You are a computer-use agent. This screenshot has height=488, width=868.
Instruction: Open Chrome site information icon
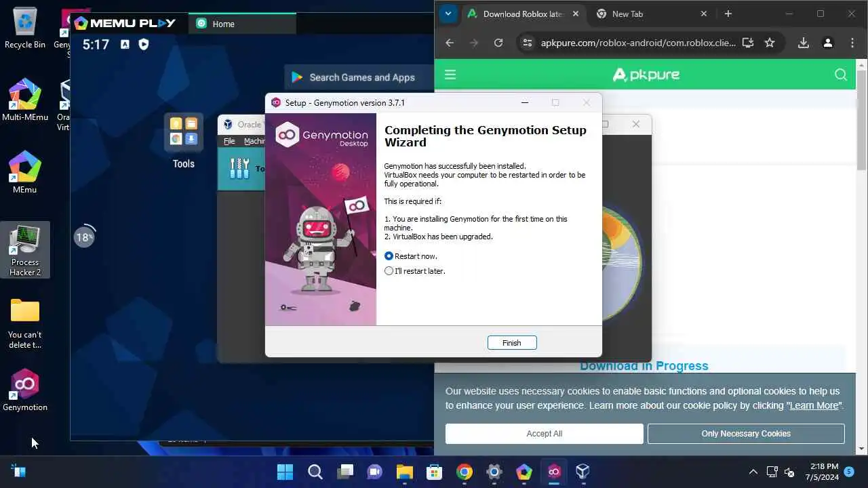pyautogui.click(x=527, y=43)
